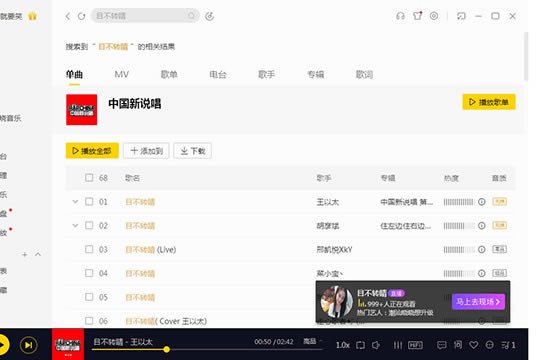Image resolution: width=540 pixels, height=360 pixels.
Task: Click the 中国新说唱 playlist title
Action: [135, 104]
